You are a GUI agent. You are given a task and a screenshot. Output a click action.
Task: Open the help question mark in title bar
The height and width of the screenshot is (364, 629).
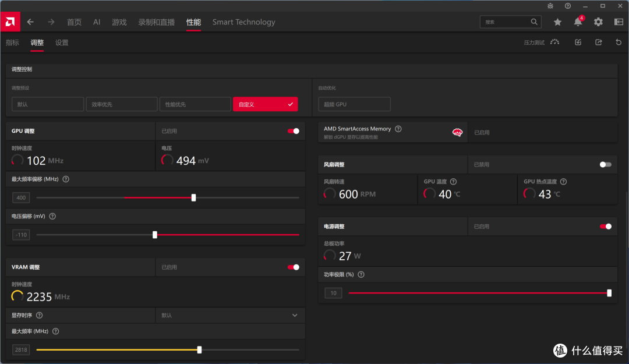[x=568, y=6]
